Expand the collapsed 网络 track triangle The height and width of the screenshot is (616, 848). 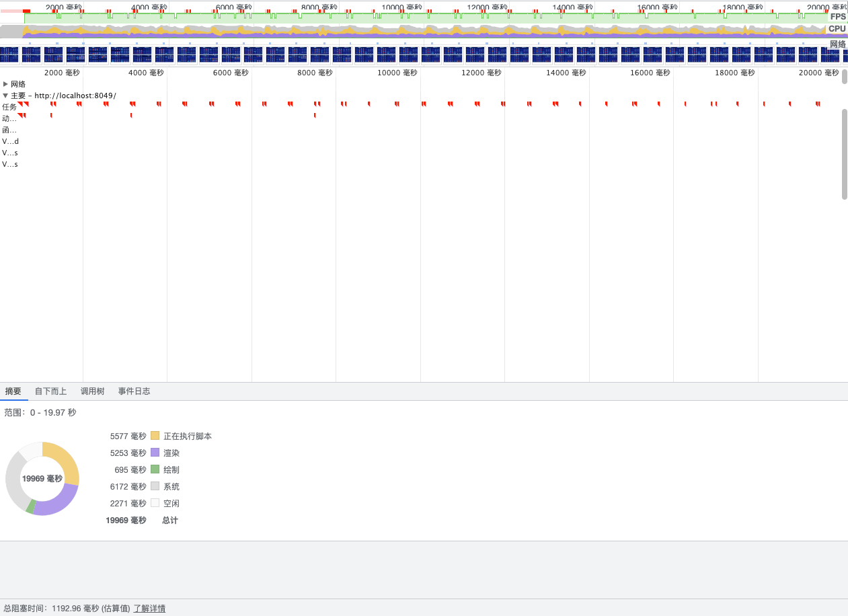coord(5,84)
